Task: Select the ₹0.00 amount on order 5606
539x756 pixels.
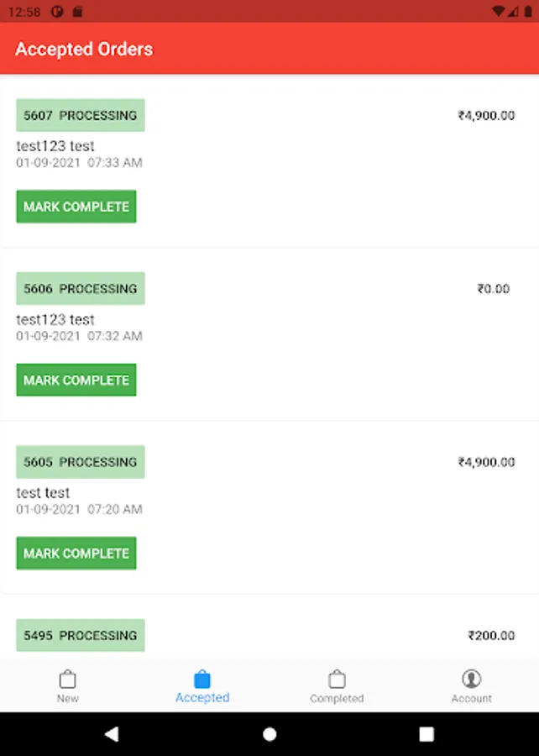Action: (493, 288)
